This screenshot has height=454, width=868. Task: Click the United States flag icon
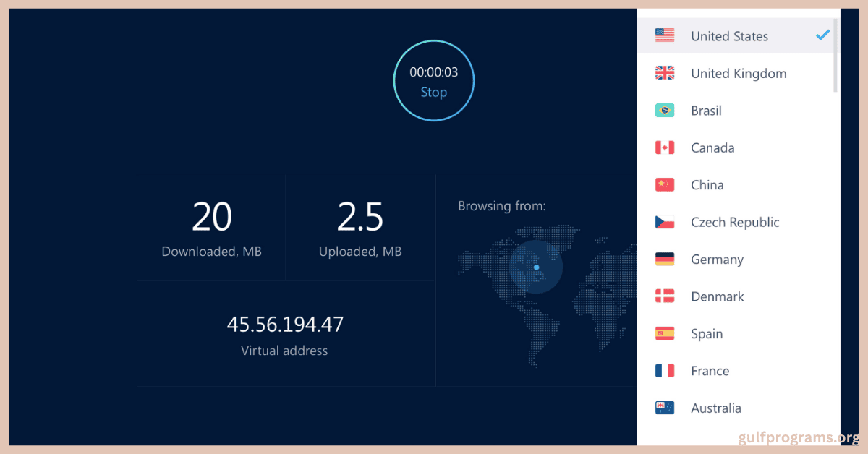[x=664, y=35]
